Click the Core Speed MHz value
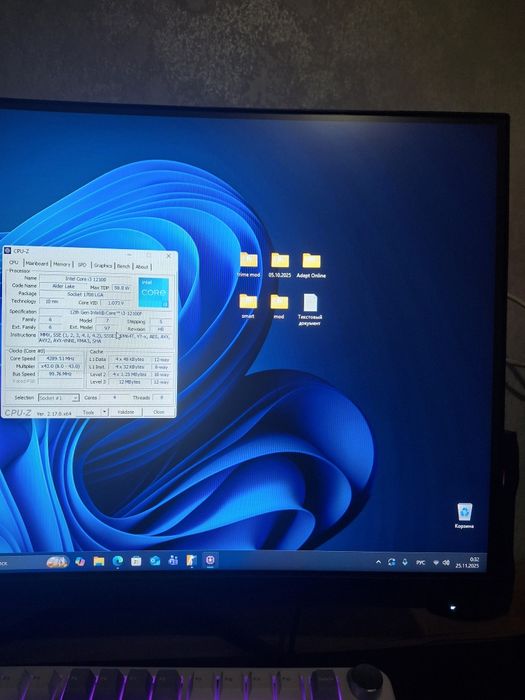 [x=60, y=358]
